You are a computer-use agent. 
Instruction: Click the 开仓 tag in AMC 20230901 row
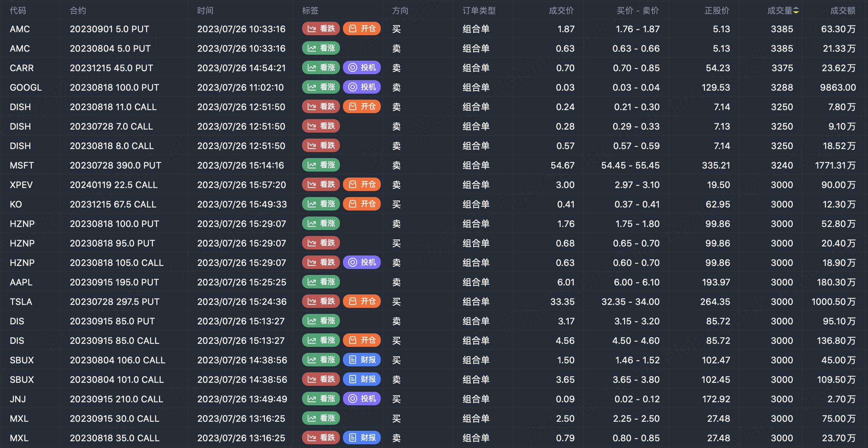tap(362, 29)
